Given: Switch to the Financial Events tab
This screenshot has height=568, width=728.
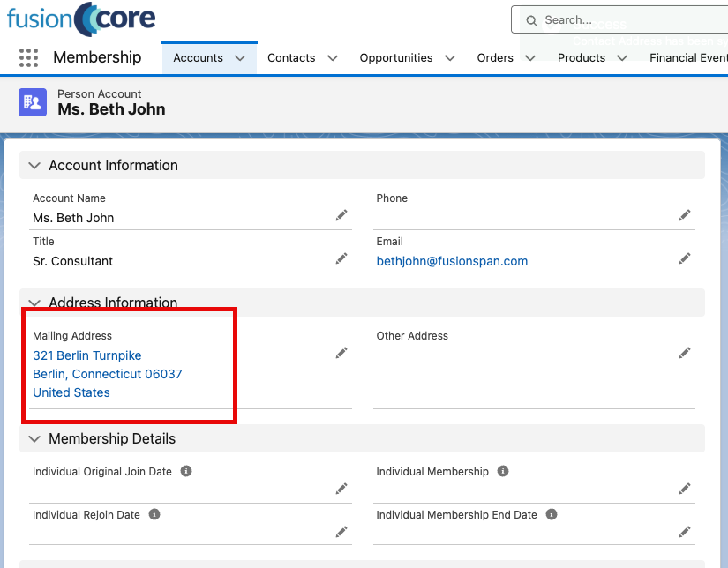Looking at the screenshot, I should click(x=688, y=58).
